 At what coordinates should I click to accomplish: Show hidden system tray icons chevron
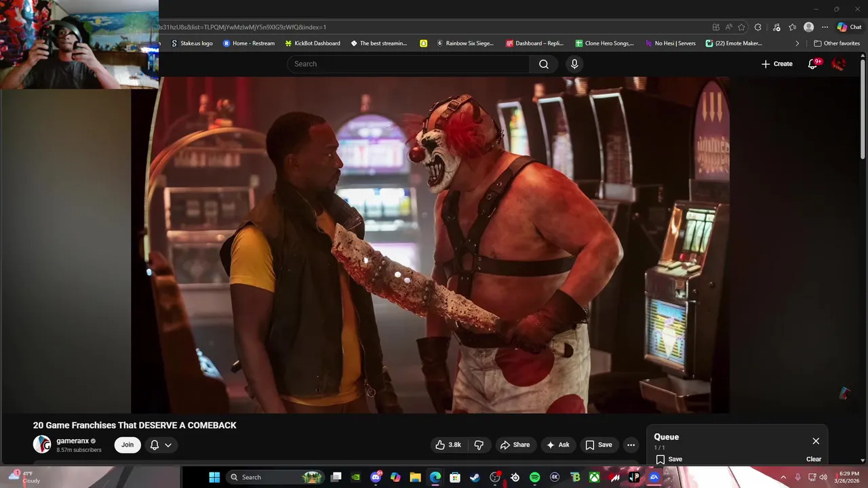tap(783, 477)
